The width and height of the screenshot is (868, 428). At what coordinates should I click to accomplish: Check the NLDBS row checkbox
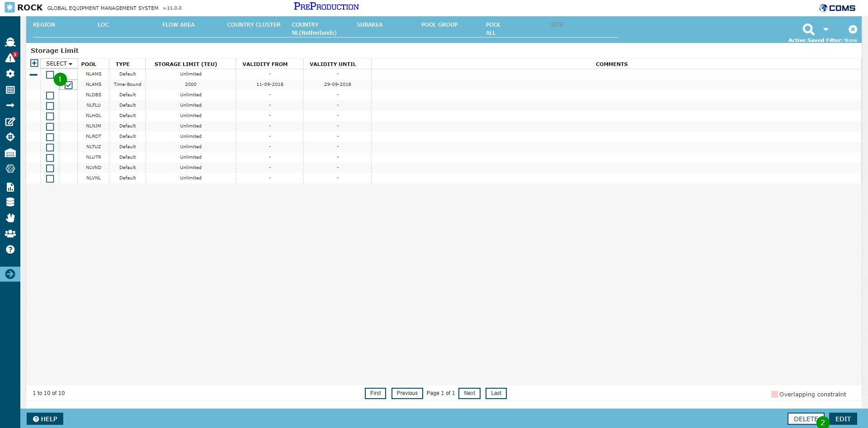50,95
